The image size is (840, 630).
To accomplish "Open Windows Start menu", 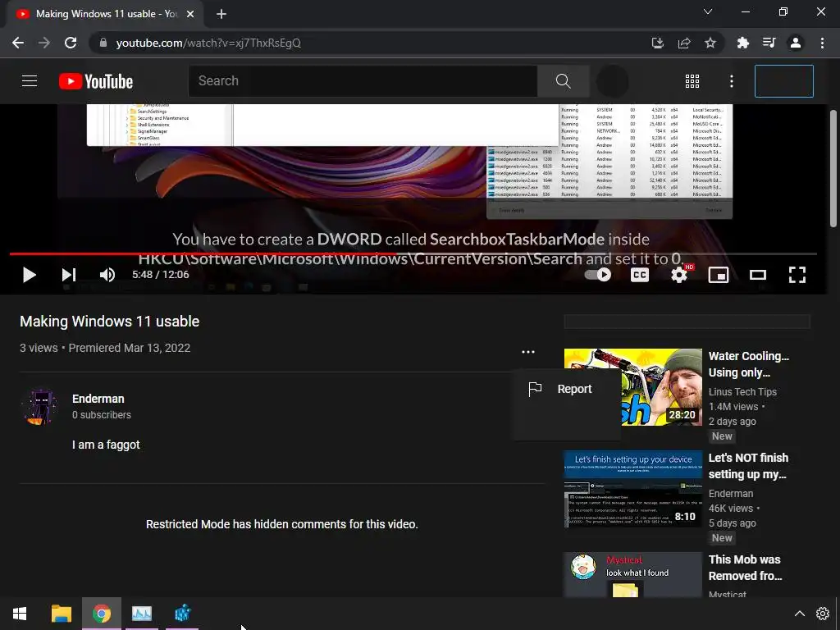I will tap(20, 614).
